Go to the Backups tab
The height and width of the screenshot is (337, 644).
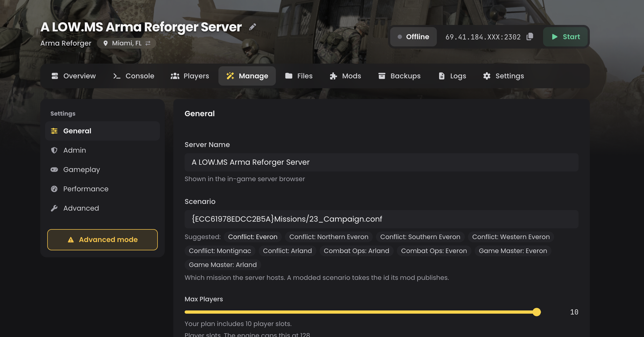click(x=399, y=76)
